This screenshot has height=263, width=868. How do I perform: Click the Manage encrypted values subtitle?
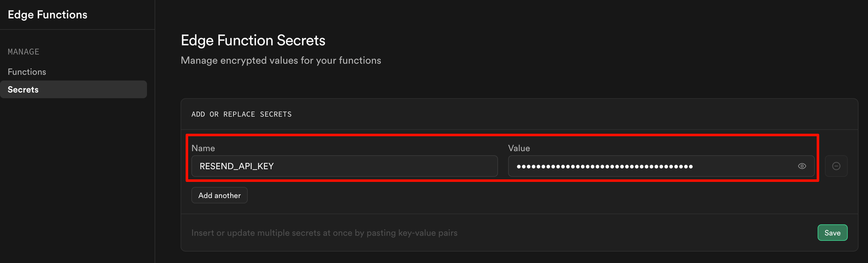click(281, 60)
